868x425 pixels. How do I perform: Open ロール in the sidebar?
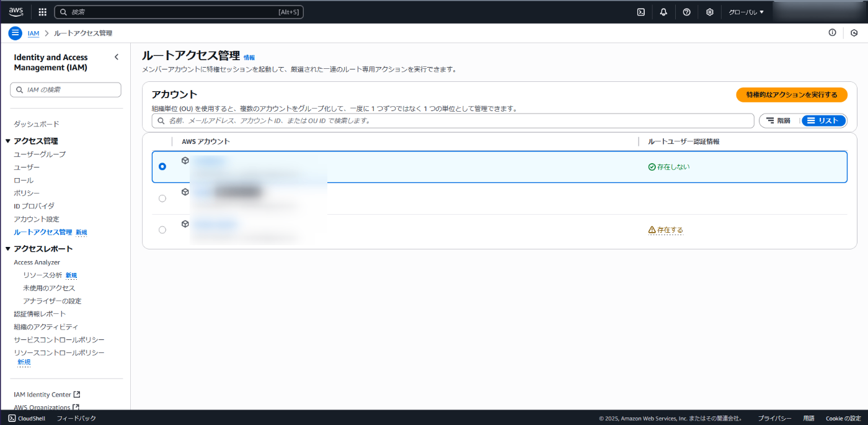(x=24, y=181)
